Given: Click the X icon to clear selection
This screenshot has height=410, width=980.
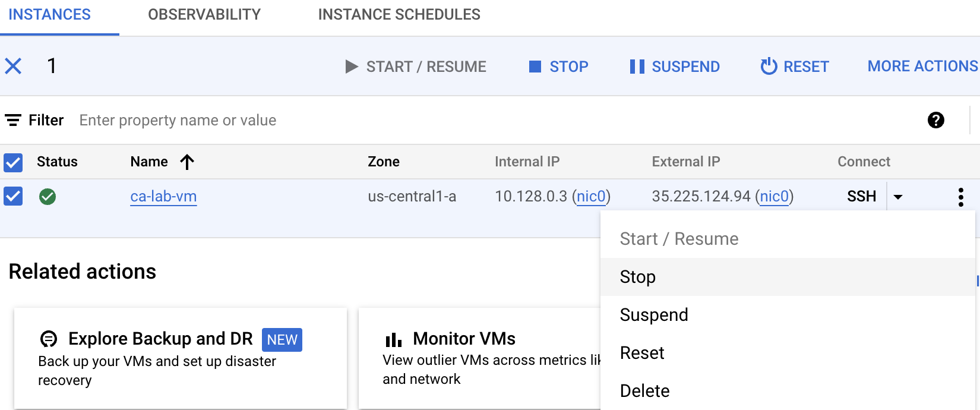Looking at the screenshot, I should [13, 66].
